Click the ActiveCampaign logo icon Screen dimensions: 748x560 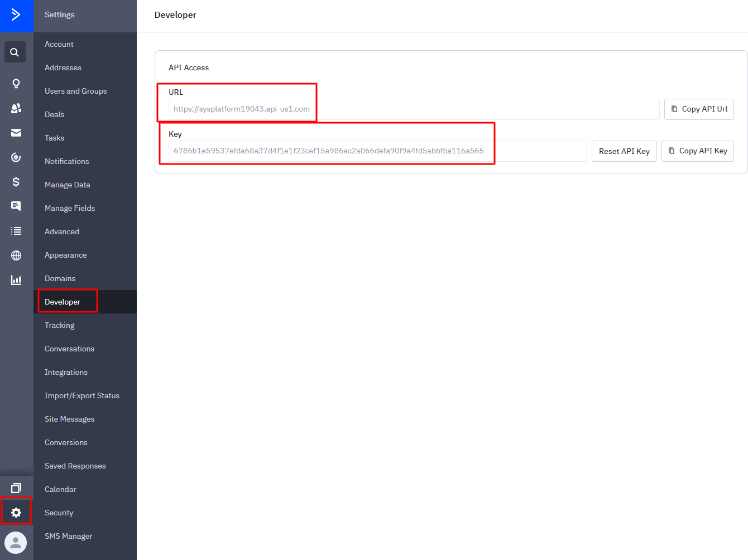[x=16, y=15]
